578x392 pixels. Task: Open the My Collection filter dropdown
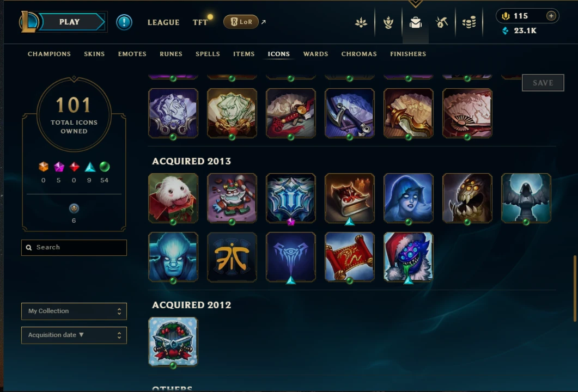click(x=74, y=311)
